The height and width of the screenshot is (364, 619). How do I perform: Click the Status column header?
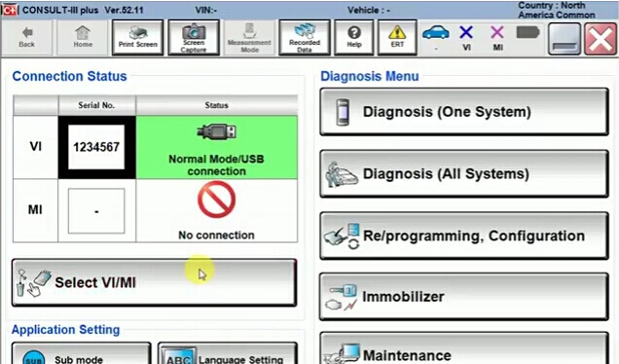click(216, 105)
